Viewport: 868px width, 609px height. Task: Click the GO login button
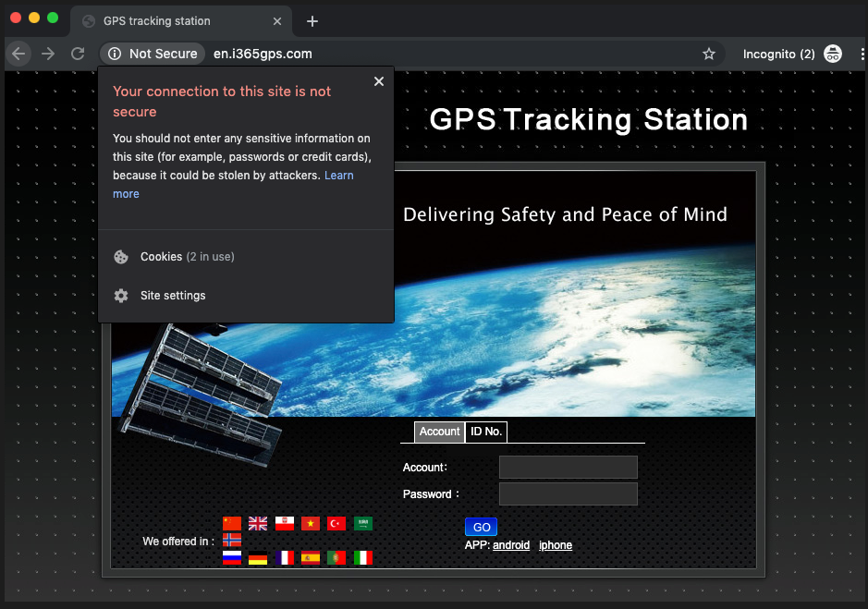pos(481,527)
